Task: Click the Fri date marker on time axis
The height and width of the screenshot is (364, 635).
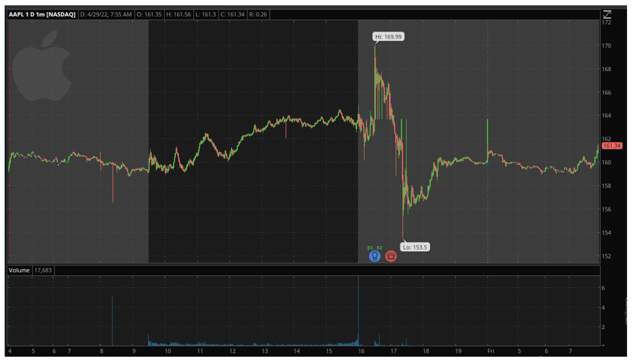Action: (x=491, y=351)
